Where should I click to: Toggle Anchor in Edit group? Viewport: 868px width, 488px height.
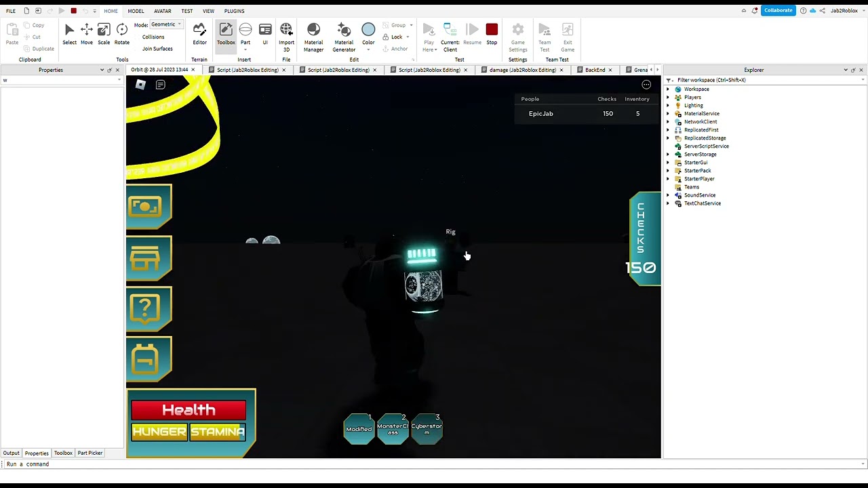tap(395, 49)
